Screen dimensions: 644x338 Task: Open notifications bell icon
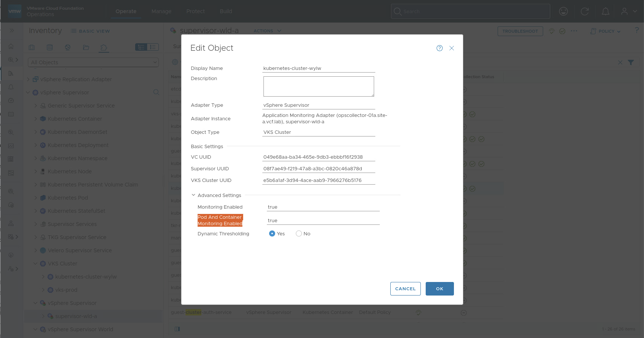(605, 11)
